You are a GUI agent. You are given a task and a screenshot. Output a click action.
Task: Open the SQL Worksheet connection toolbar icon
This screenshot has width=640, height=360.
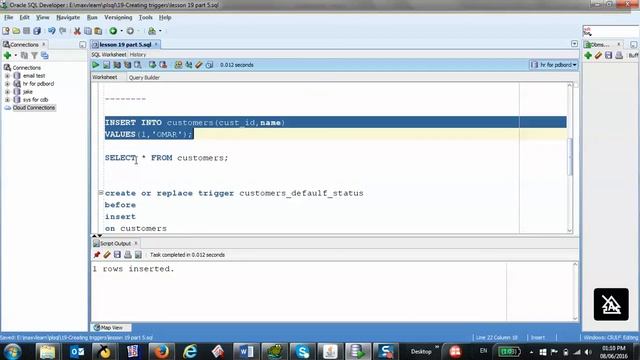[152, 31]
